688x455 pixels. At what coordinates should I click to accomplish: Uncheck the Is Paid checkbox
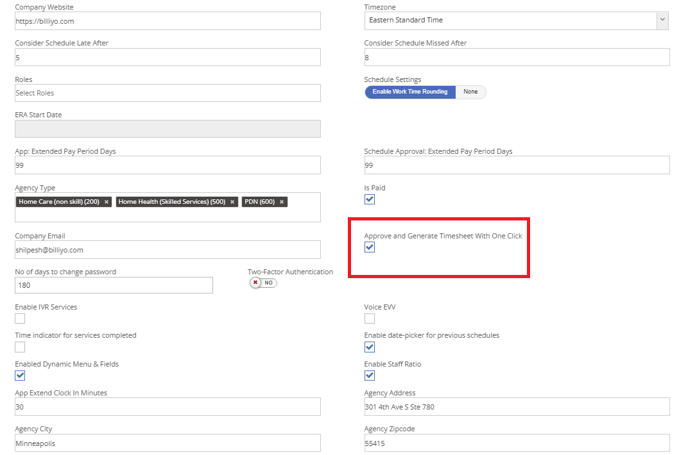pos(369,199)
